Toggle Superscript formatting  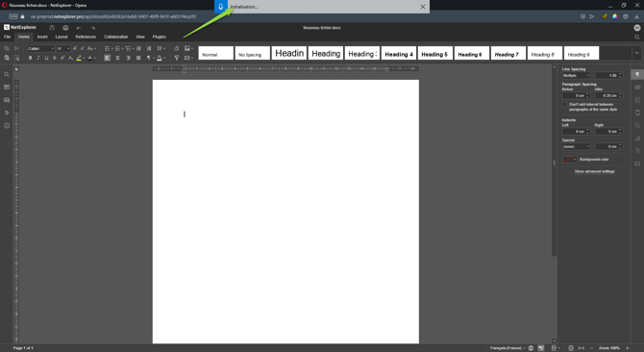click(62, 58)
